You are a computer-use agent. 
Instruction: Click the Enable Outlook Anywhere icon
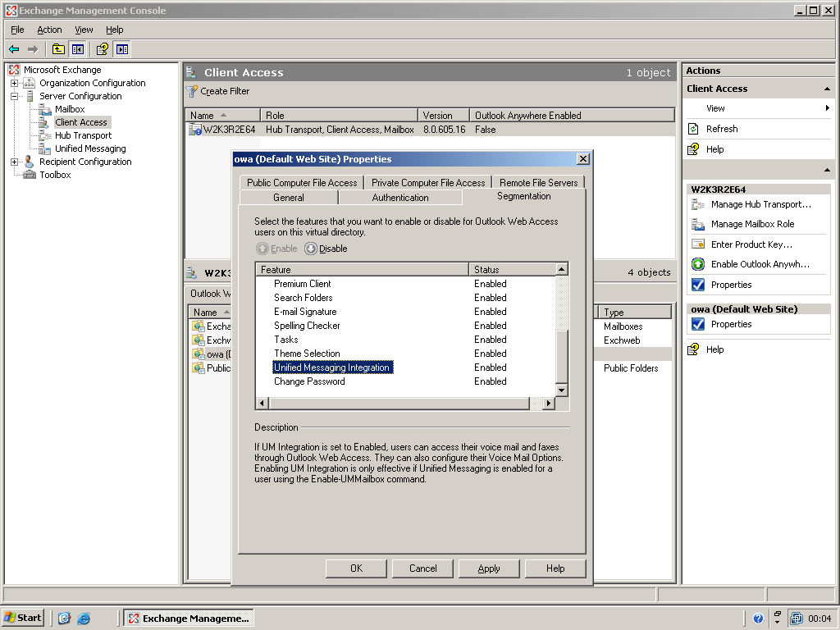[698, 264]
